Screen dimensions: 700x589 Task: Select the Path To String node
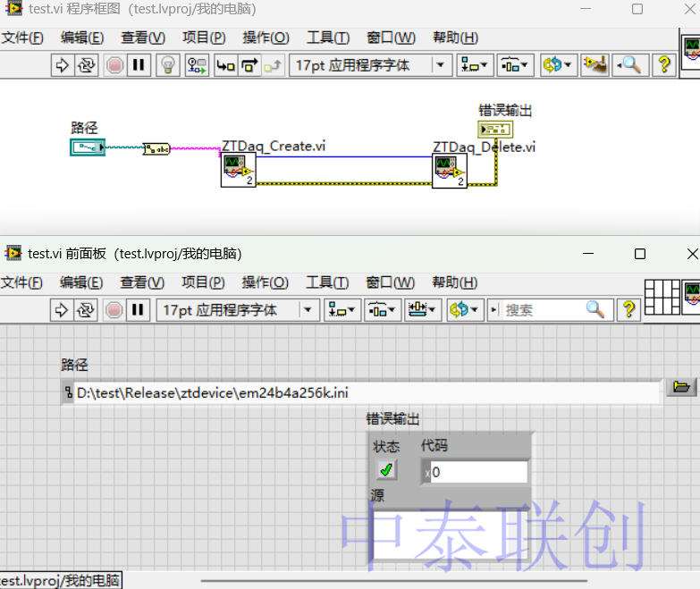point(156,148)
